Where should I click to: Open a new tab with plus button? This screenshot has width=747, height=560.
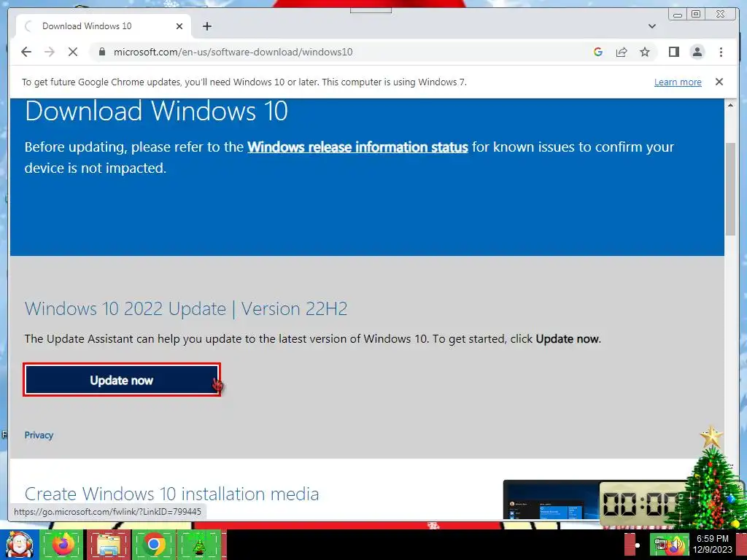(206, 26)
